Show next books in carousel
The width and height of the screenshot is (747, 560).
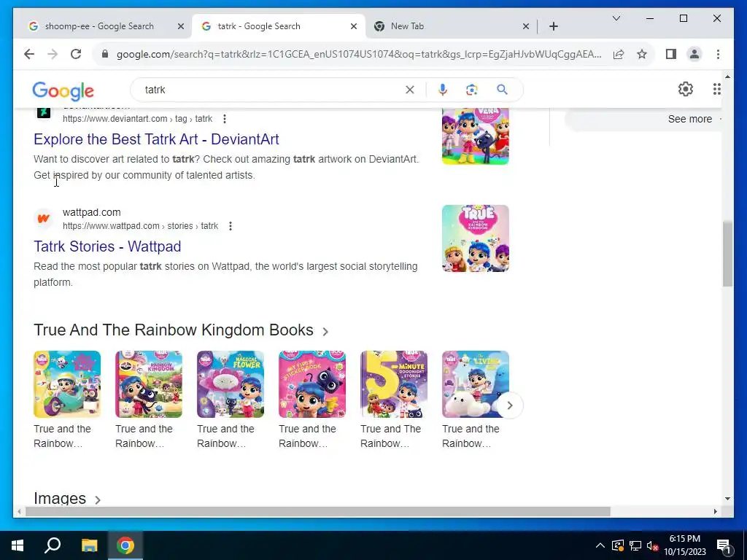coord(510,405)
